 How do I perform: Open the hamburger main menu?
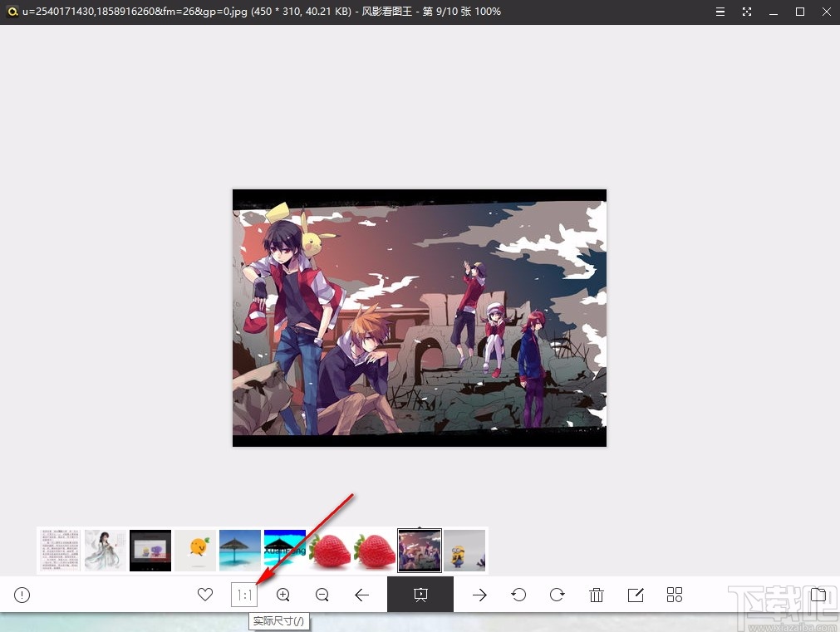point(720,12)
